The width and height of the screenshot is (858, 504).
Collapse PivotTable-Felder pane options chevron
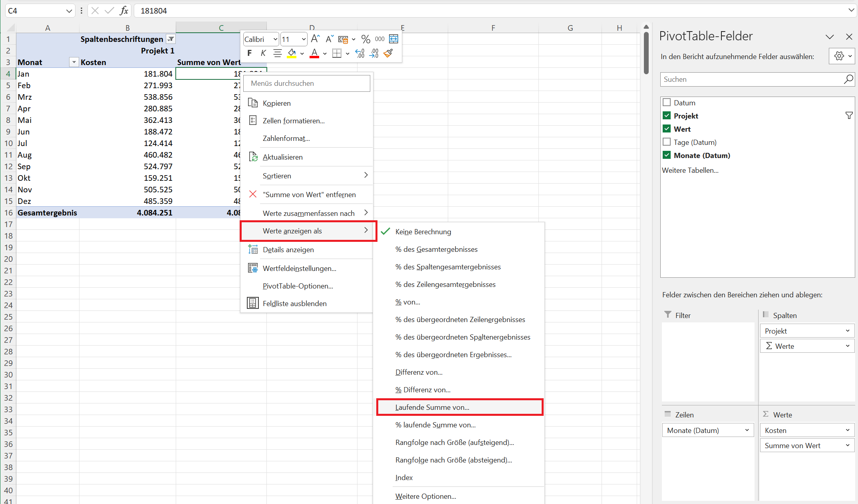click(x=830, y=37)
